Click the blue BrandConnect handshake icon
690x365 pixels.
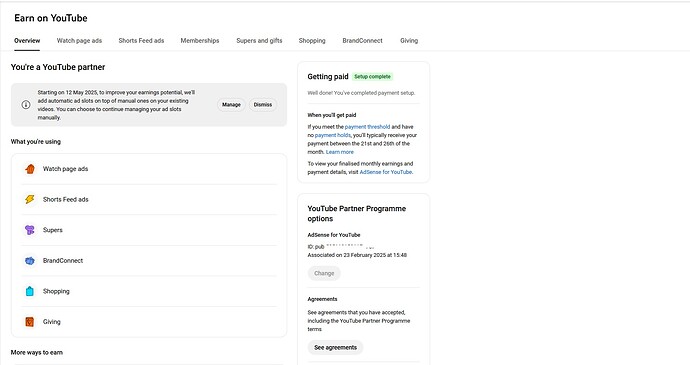tap(29, 261)
